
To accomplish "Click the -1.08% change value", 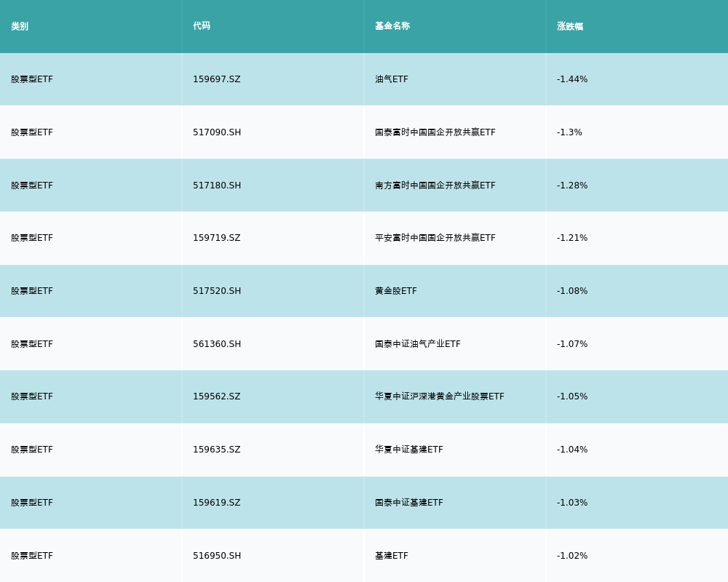I will [x=572, y=291].
